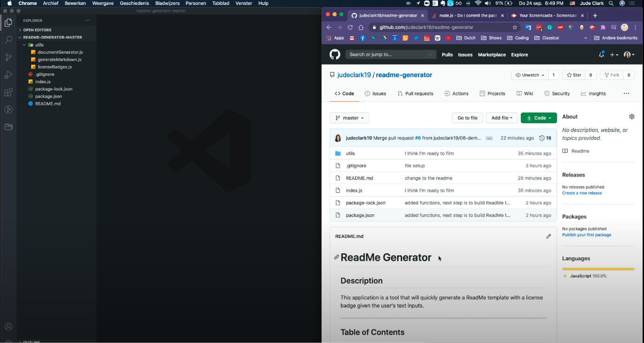The image size is (644, 343).
Task: Open the Add file dropdown
Action: 502,118
